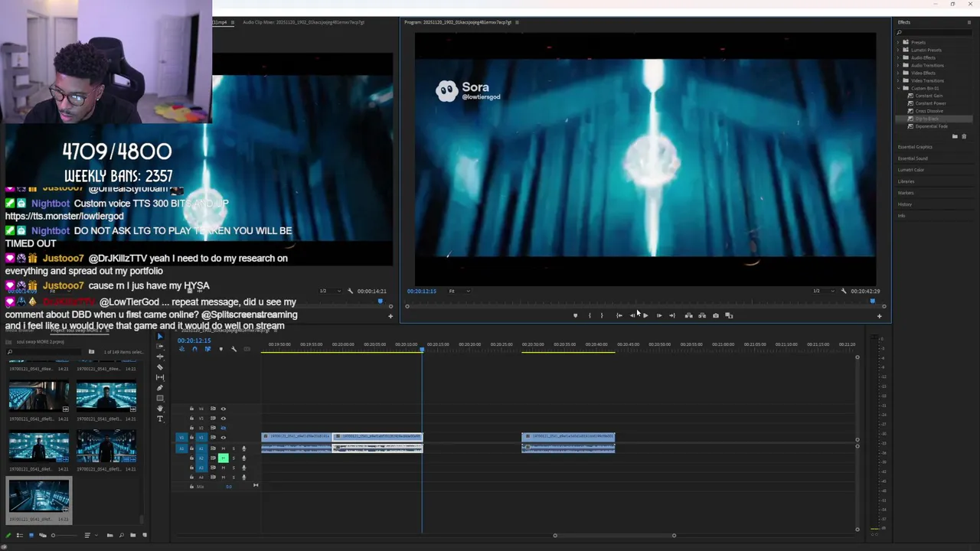Open the Libraries panel tab
The width and height of the screenshot is (980, 551).
pyautogui.click(x=906, y=181)
